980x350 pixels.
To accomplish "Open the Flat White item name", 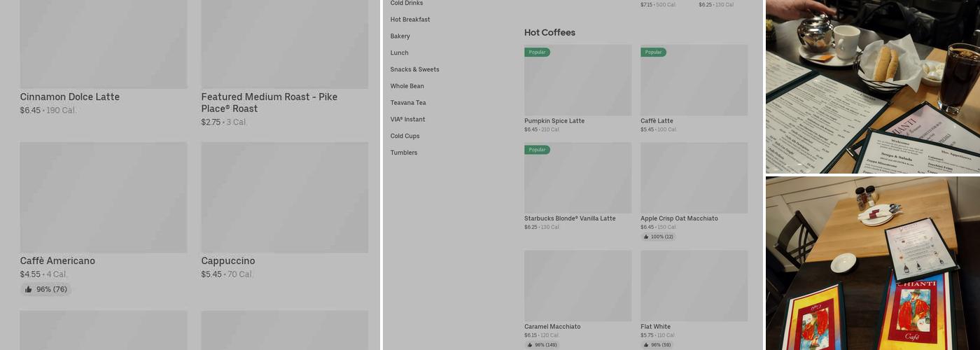I will coord(655,327).
